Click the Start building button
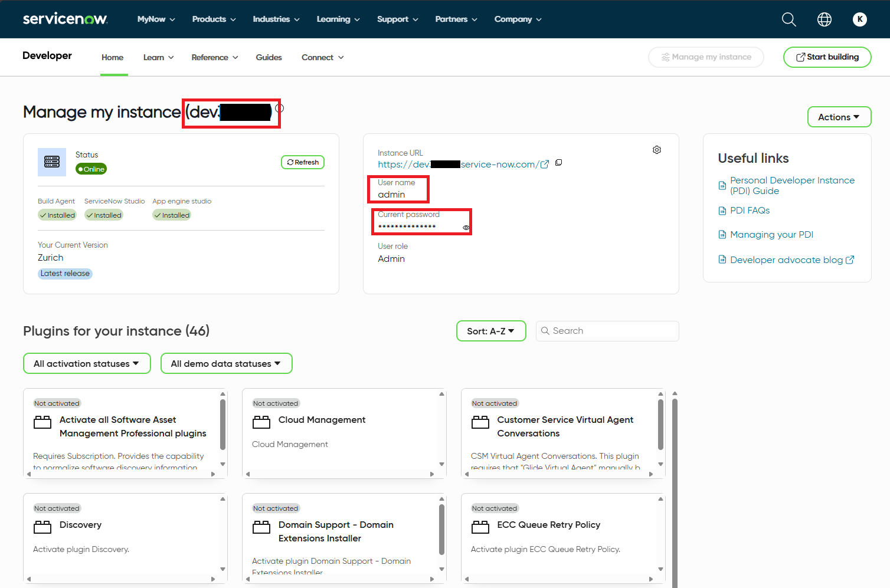This screenshot has width=890, height=588. click(x=827, y=57)
